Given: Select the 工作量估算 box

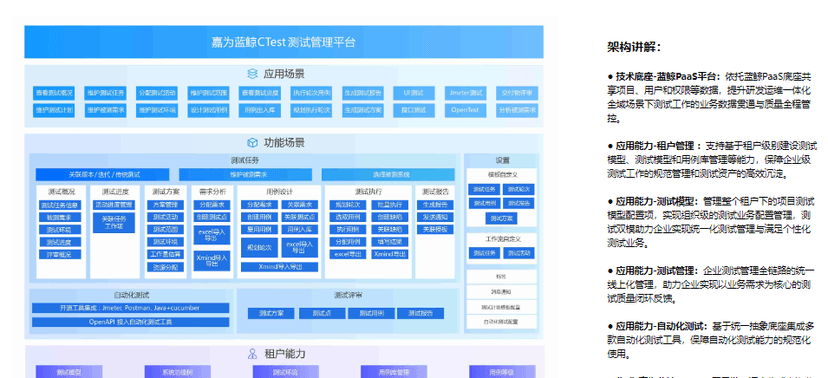Looking at the screenshot, I should 166,254.
